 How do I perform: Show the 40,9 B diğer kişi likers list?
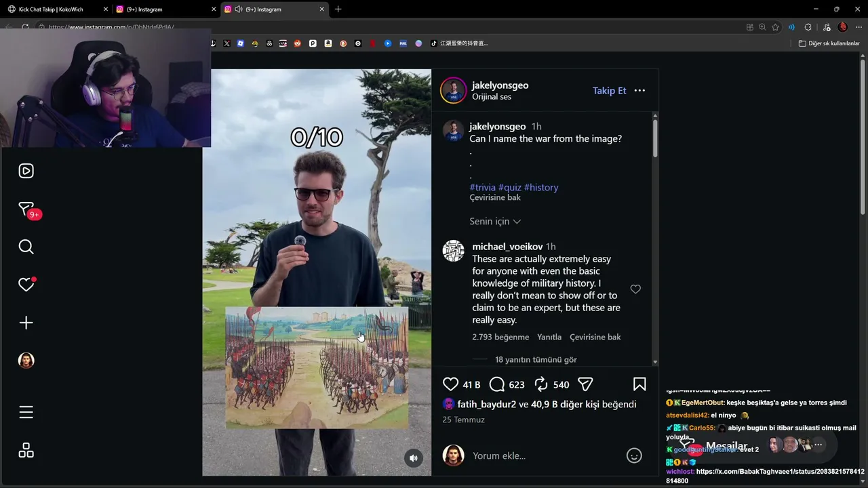pos(566,404)
